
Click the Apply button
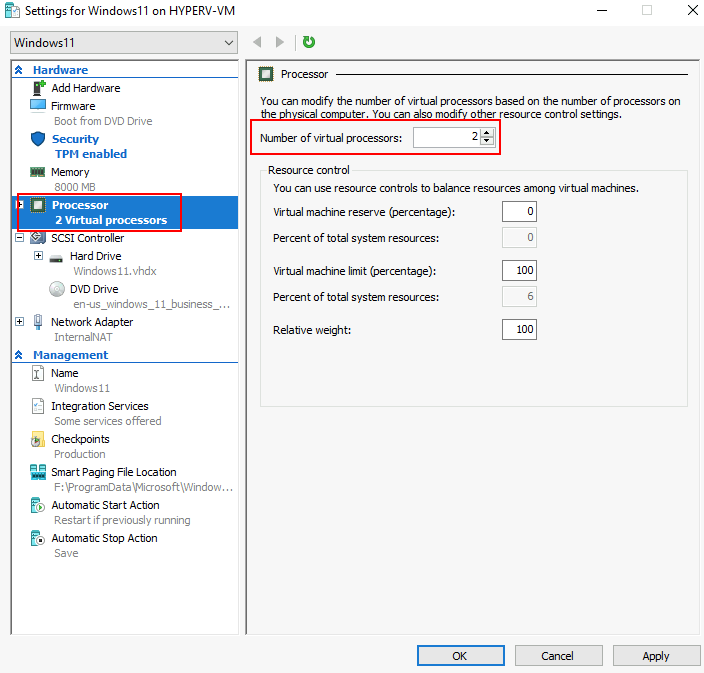656,656
